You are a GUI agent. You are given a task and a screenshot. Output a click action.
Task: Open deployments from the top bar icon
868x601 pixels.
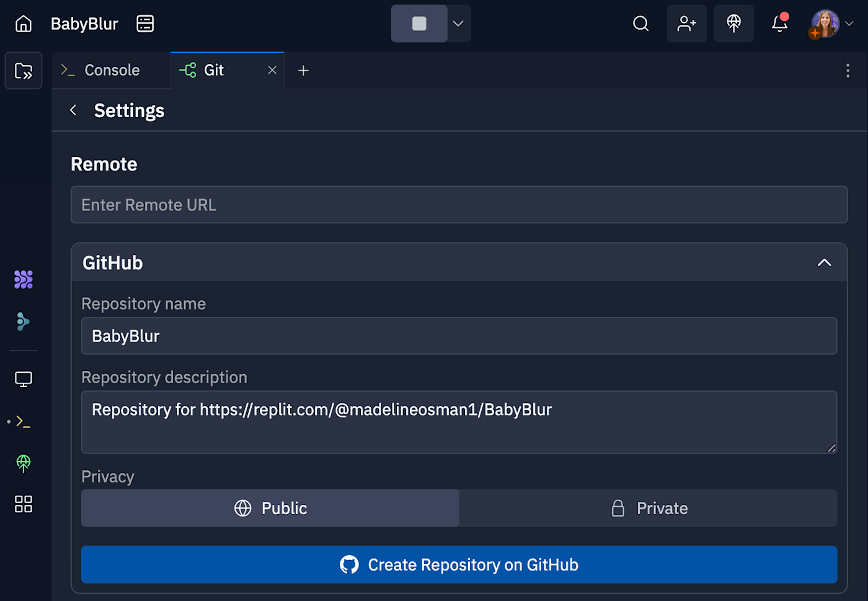pyautogui.click(x=733, y=24)
